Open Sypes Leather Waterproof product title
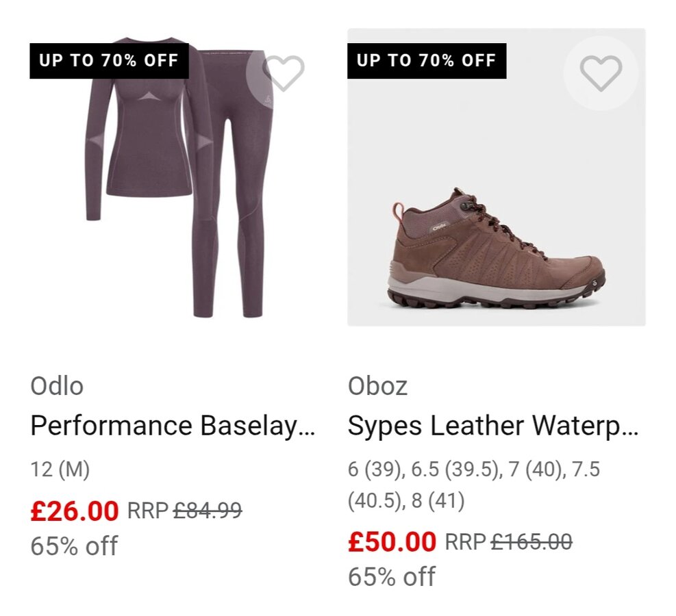The height and width of the screenshot is (616, 676). (492, 426)
